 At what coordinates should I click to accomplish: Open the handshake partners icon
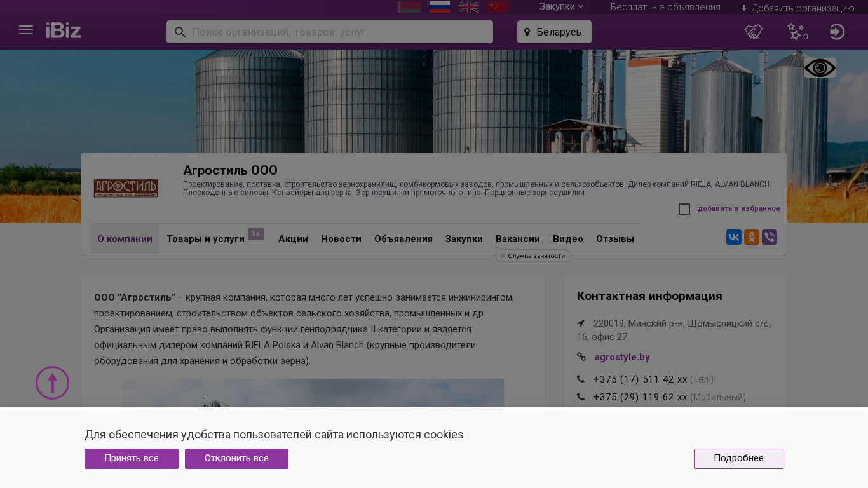click(x=754, y=32)
